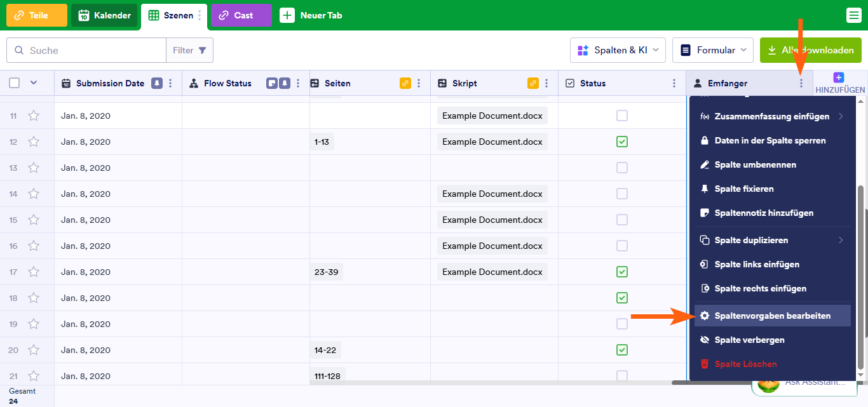Open three-dot menu of Emfanger column
The image size is (868, 407).
point(801,83)
